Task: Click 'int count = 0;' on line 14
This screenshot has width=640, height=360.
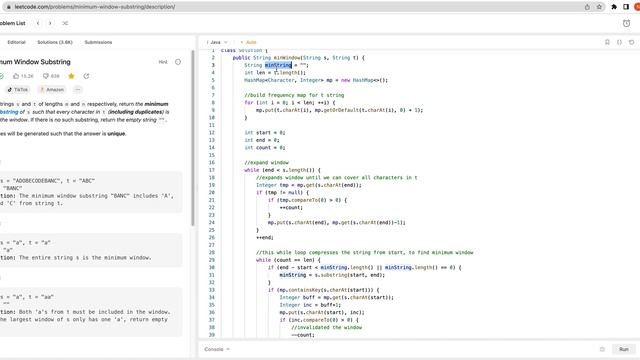Action: [x=264, y=148]
